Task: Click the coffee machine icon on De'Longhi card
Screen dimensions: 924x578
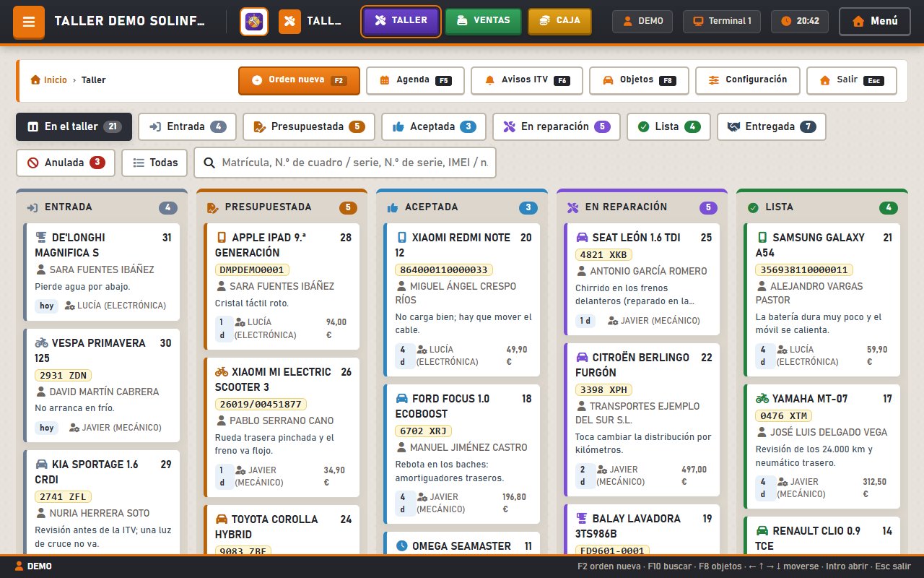Action: point(40,238)
